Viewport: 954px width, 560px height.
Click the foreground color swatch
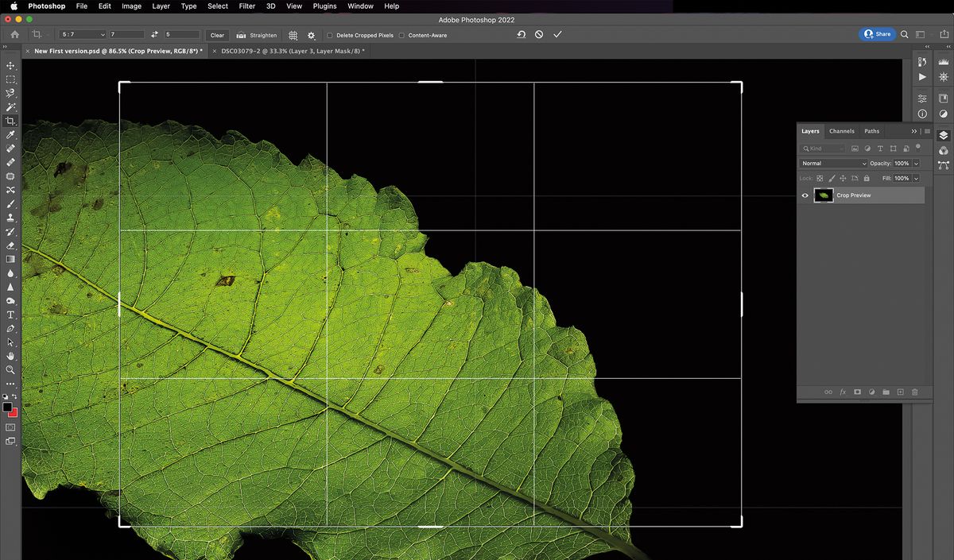pos(8,407)
